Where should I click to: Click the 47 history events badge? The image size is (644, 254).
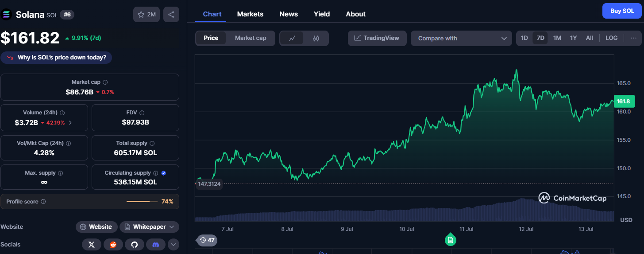point(207,240)
